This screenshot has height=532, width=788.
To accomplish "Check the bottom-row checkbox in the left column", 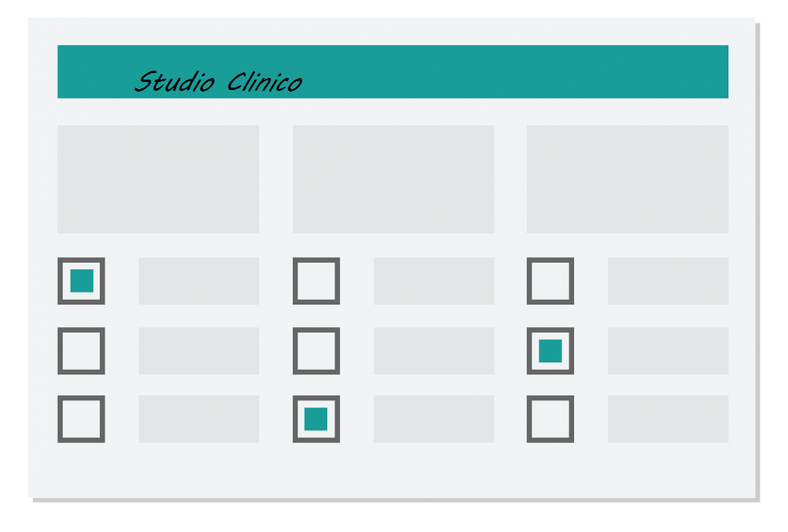I will tap(81, 419).
